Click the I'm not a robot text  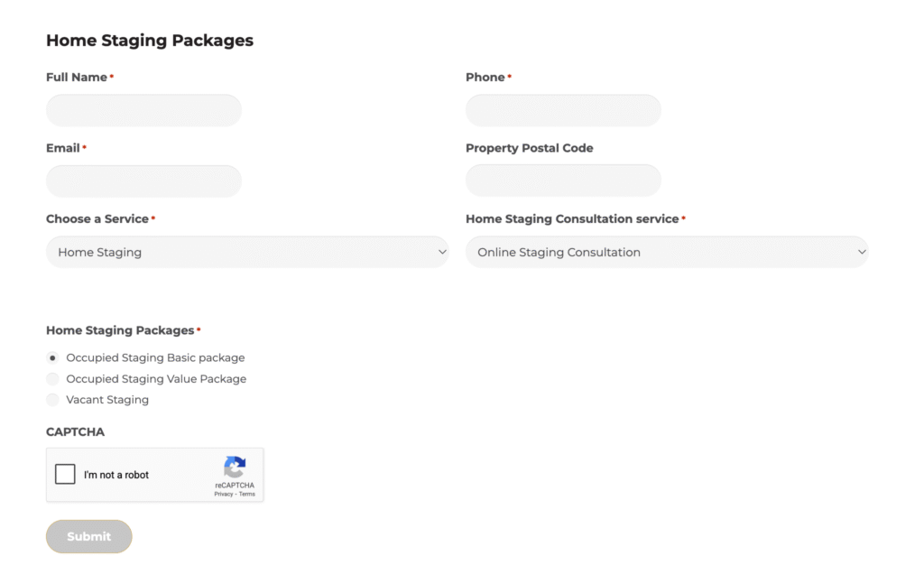pyautogui.click(x=116, y=475)
